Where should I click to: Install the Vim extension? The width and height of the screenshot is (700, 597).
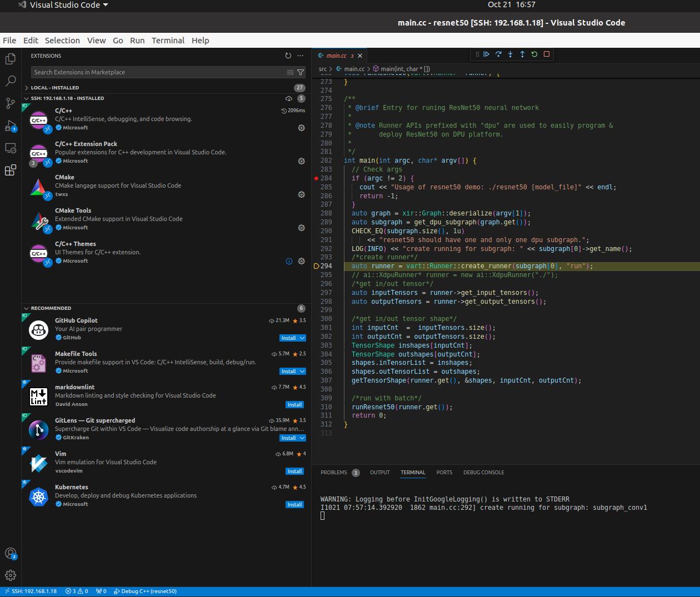294,471
